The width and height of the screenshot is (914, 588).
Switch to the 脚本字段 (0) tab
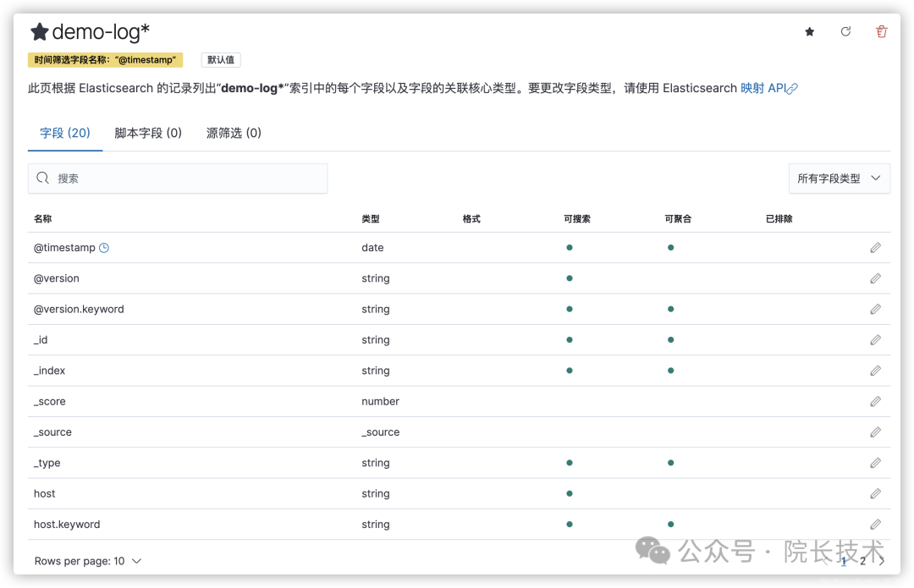pyautogui.click(x=148, y=133)
